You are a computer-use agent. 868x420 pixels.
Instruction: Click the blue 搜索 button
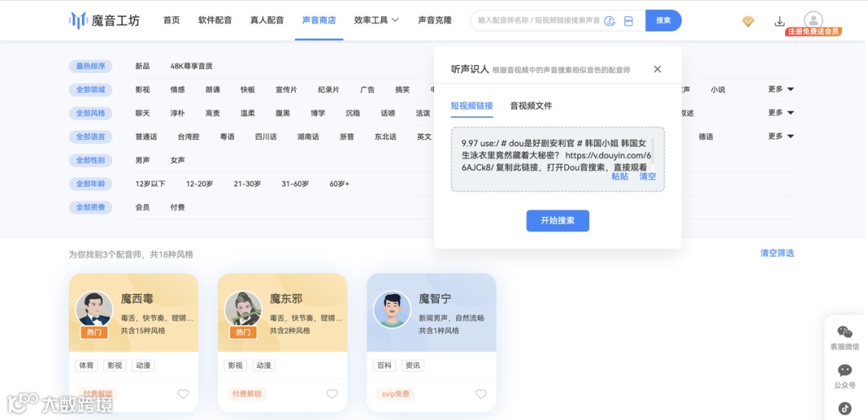663,20
